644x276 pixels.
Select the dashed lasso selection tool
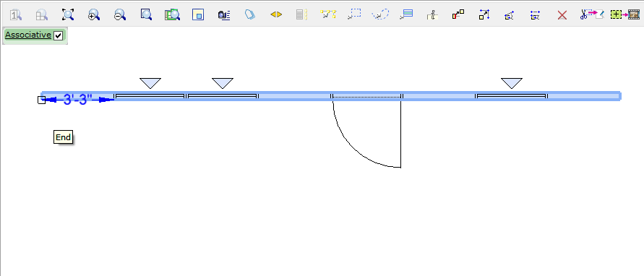click(x=380, y=14)
